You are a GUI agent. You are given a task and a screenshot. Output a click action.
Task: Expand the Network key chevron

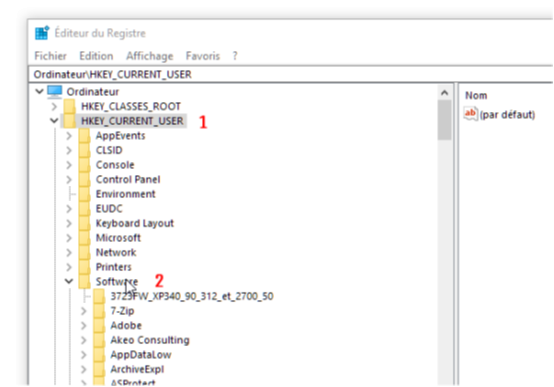pyautogui.click(x=69, y=252)
